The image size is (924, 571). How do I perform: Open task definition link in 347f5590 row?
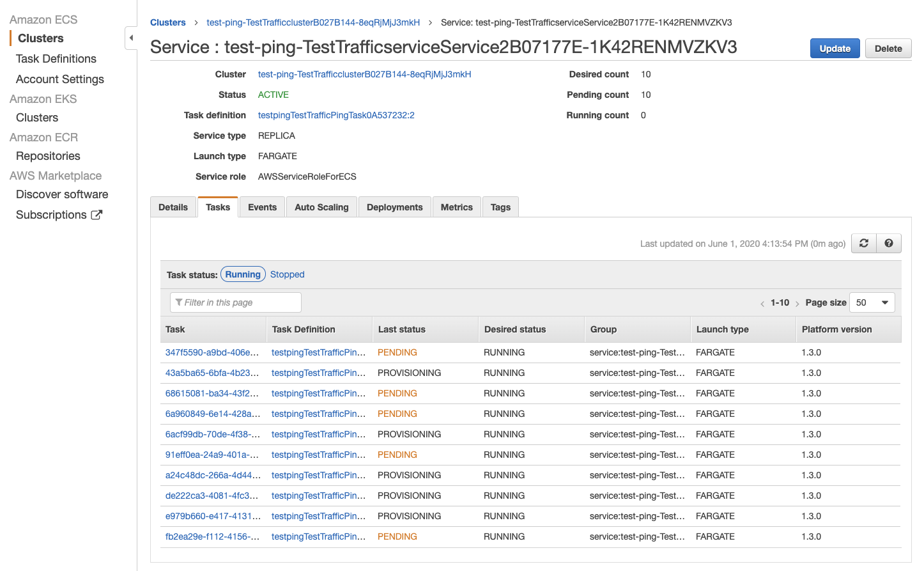(318, 352)
